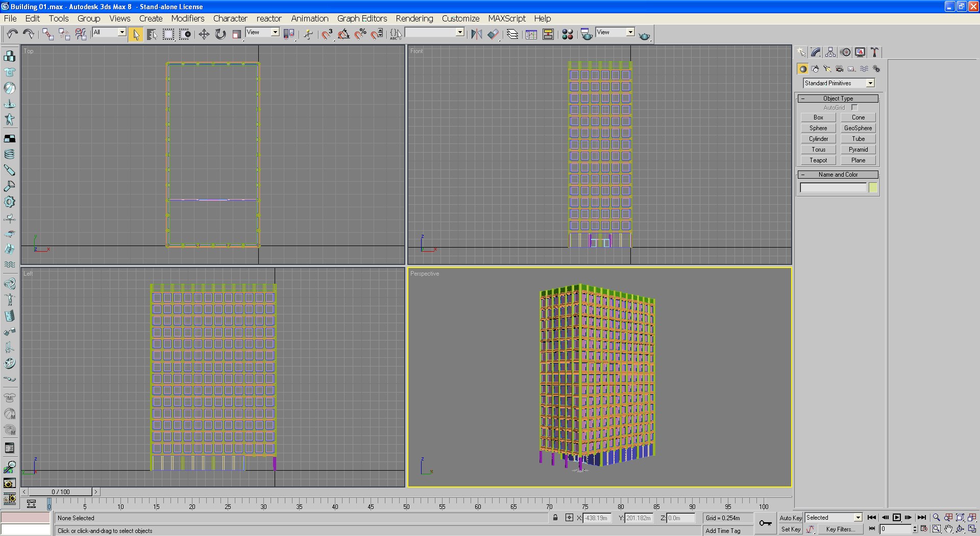
Task: Open the Modifiers menu
Action: pos(188,18)
